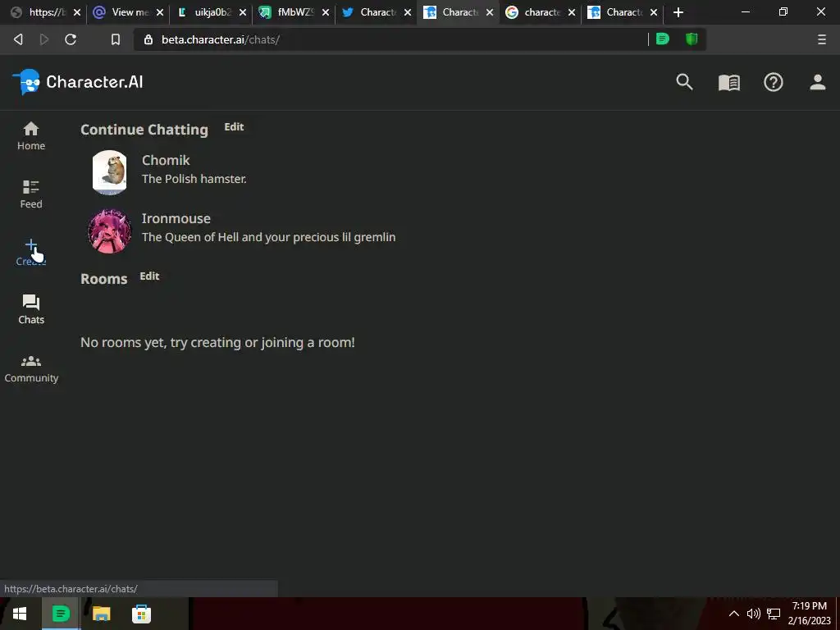The width and height of the screenshot is (840, 630).
Task: Open the user profile icon in the header
Action: coord(818,82)
